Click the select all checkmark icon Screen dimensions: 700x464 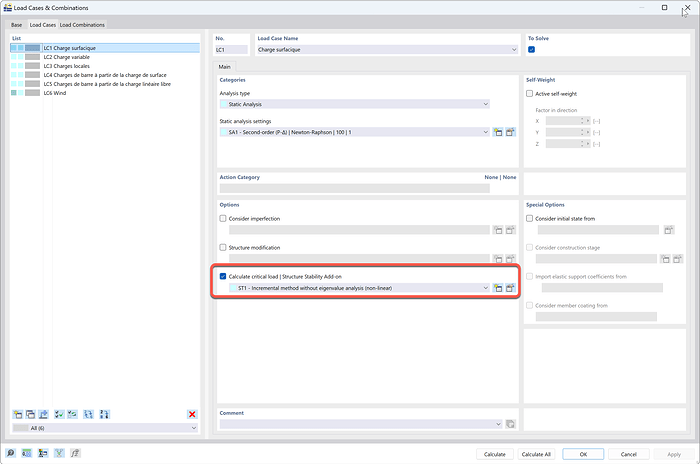pos(59,414)
